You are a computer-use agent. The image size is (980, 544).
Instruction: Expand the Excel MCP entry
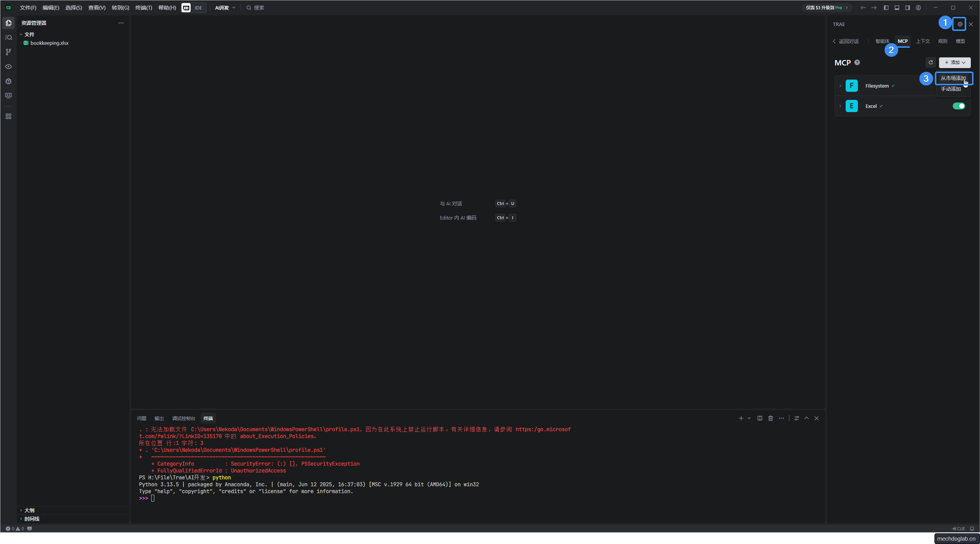(840, 106)
